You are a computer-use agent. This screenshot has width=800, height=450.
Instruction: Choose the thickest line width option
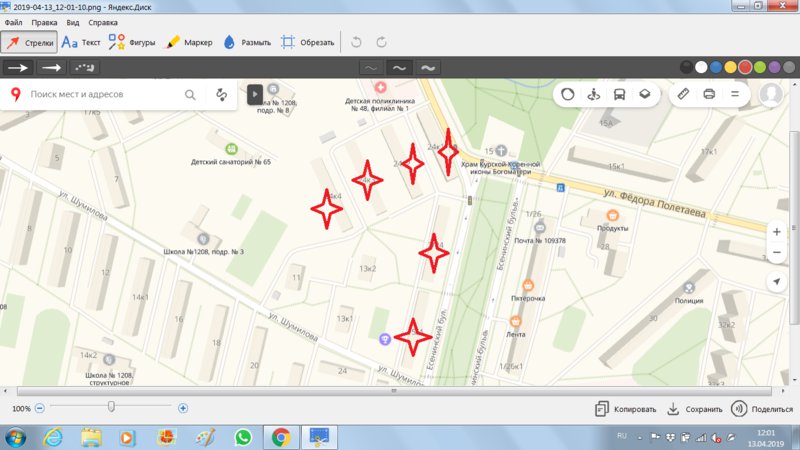(428, 67)
